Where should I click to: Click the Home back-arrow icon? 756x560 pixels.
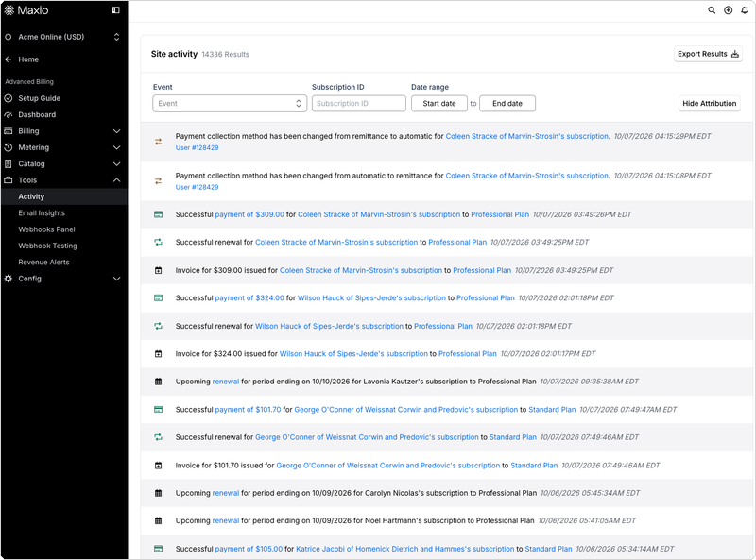click(x=9, y=59)
